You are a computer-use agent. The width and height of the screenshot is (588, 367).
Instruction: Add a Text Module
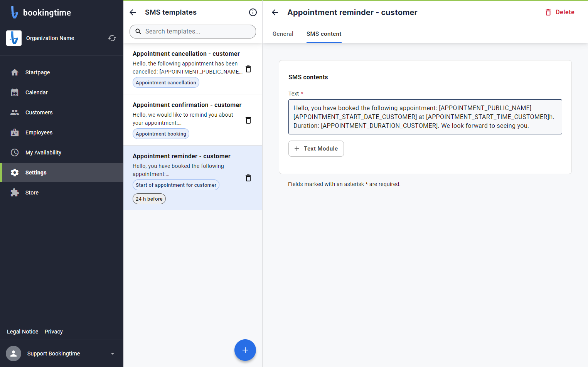coord(316,149)
